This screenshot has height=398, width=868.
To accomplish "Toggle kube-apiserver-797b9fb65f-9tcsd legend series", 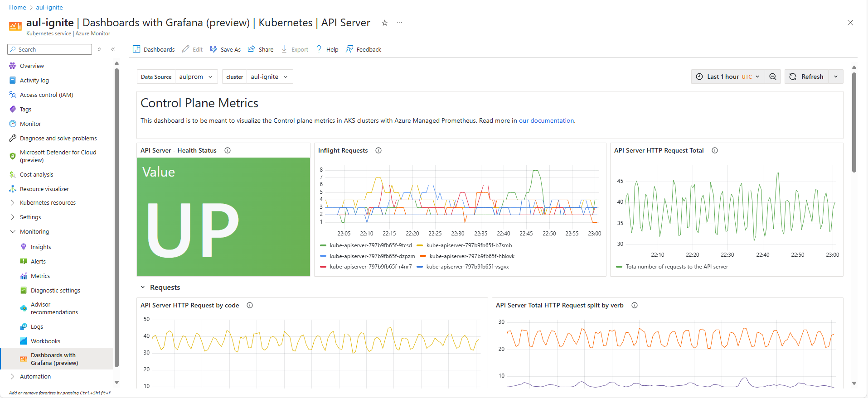I will point(370,245).
